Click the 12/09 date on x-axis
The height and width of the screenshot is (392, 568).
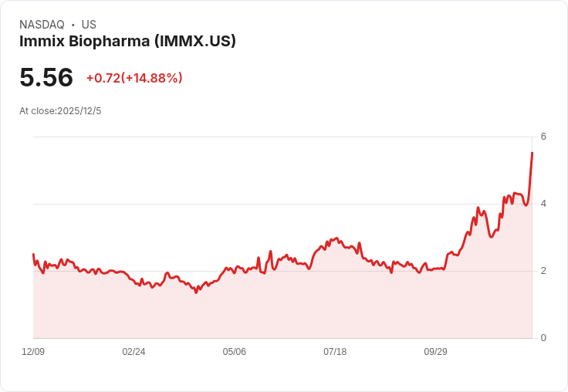pos(33,352)
